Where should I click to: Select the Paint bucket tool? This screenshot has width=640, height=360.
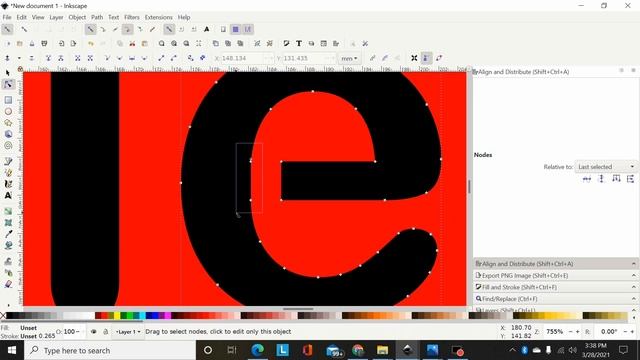pos(8,245)
